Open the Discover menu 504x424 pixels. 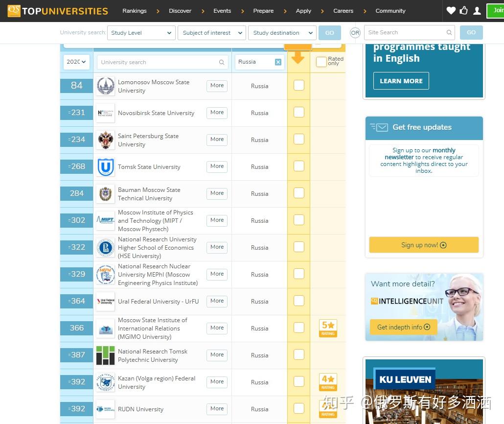tap(180, 11)
